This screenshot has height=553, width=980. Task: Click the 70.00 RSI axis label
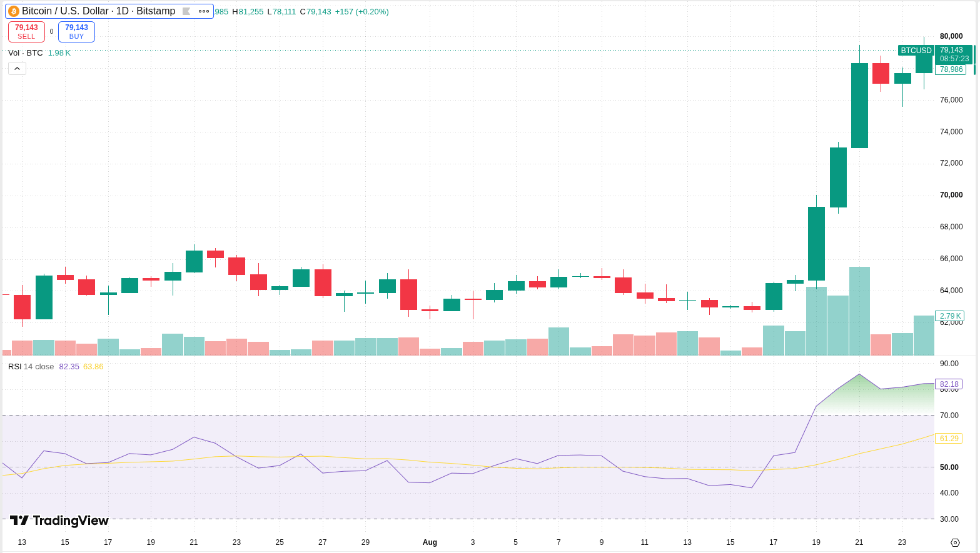tap(949, 416)
